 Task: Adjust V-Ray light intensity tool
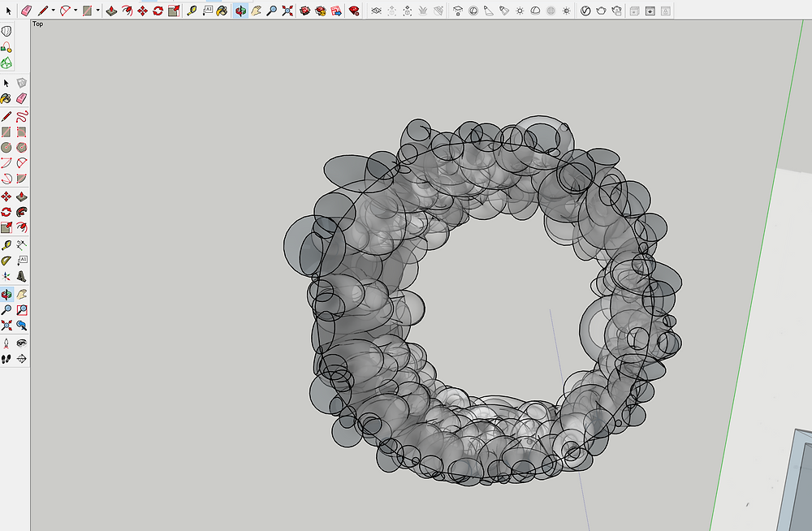click(x=567, y=11)
